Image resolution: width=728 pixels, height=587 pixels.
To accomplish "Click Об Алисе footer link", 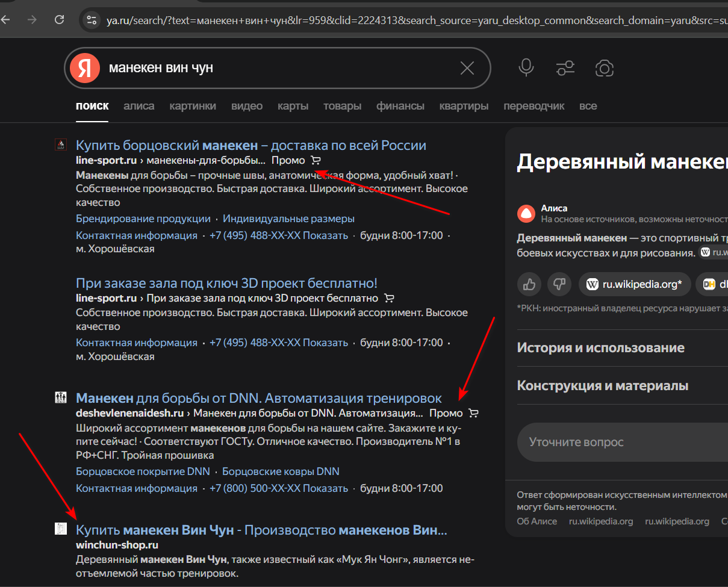I will (537, 521).
